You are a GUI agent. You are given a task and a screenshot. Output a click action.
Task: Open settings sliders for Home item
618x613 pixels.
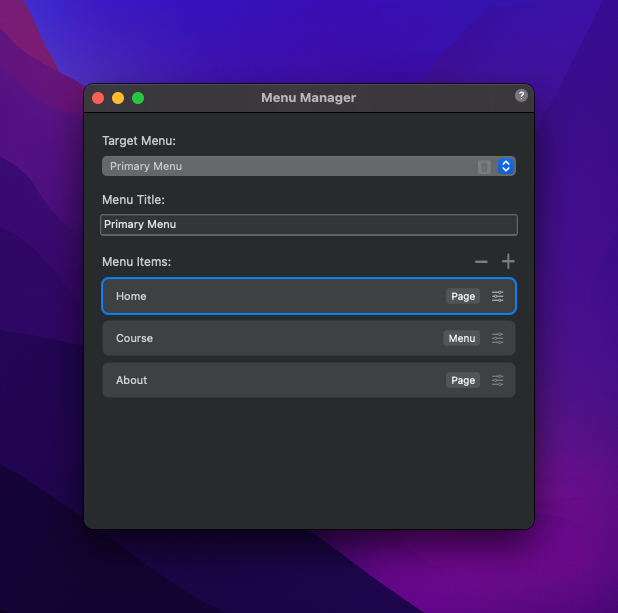pos(498,297)
